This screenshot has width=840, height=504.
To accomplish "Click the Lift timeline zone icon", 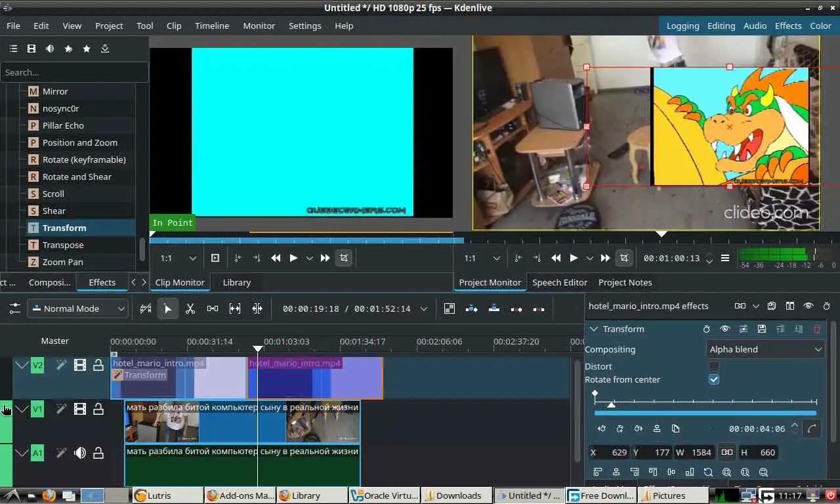I will coord(539,308).
